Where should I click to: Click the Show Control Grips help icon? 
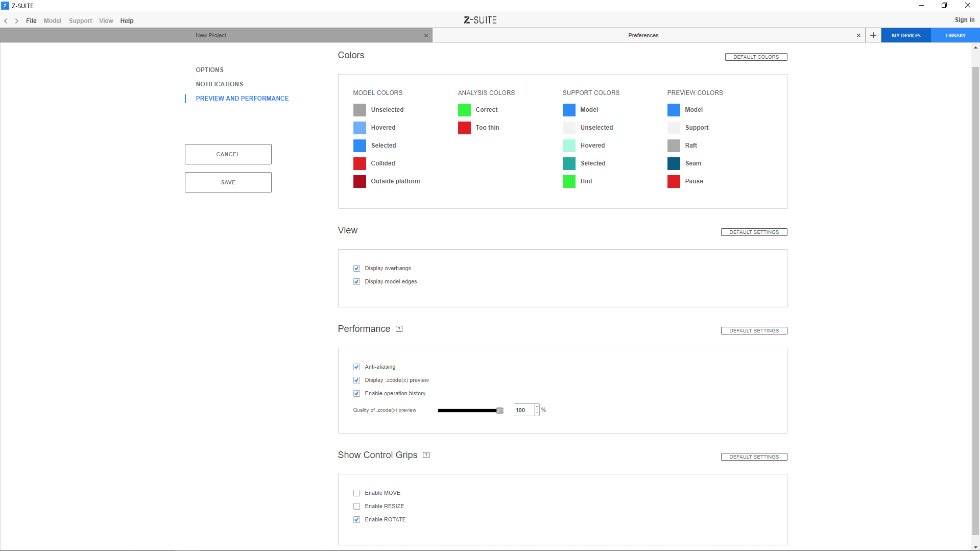click(426, 455)
